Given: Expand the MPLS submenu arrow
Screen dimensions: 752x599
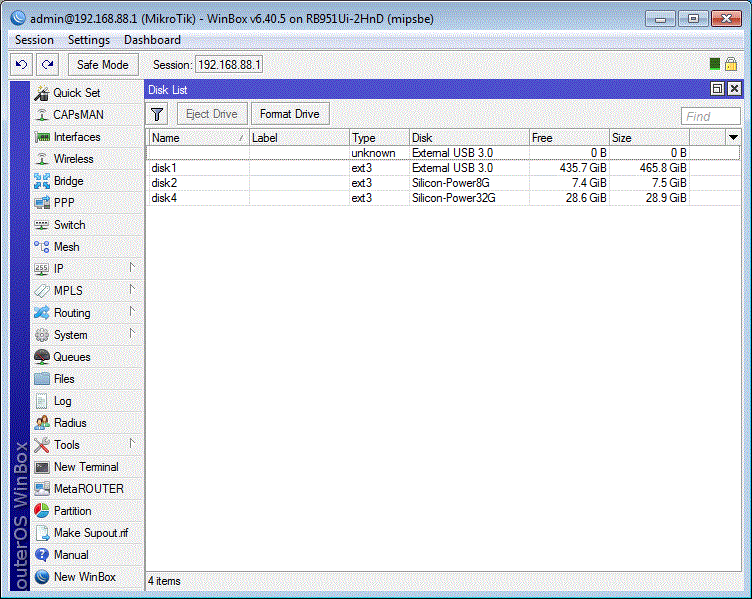Looking at the screenshot, I should (x=132, y=290).
